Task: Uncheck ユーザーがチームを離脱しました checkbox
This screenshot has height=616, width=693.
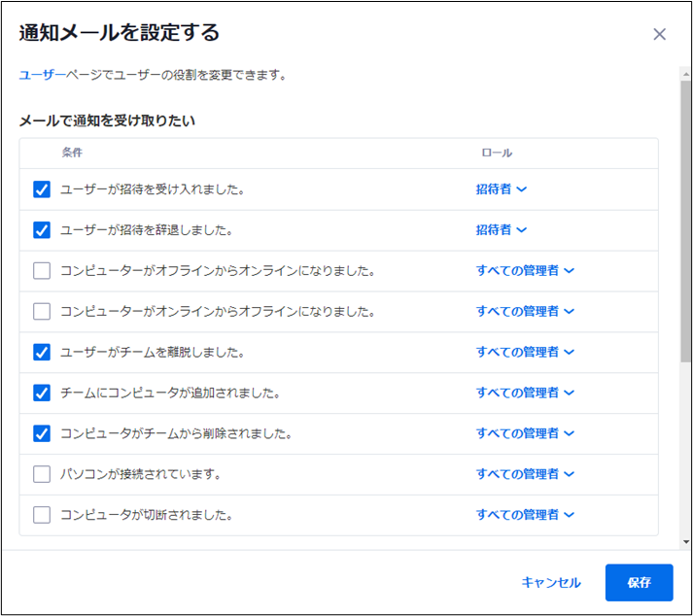Action: (x=42, y=352)
